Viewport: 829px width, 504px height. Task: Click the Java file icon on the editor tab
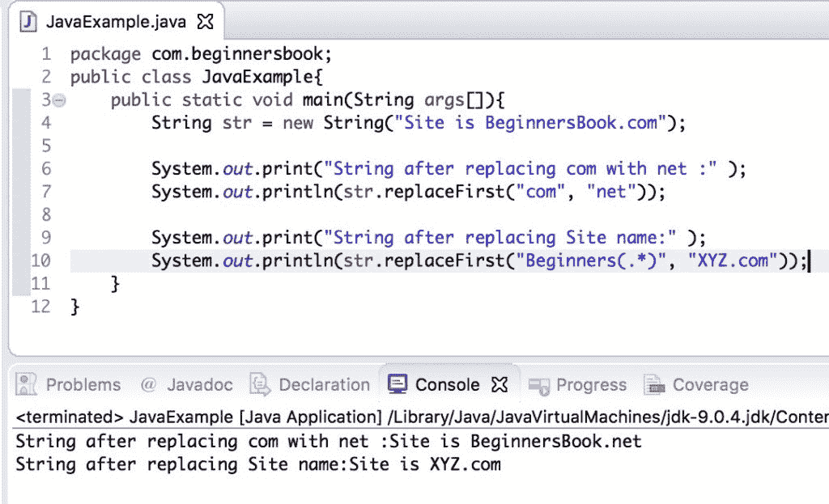29,22
